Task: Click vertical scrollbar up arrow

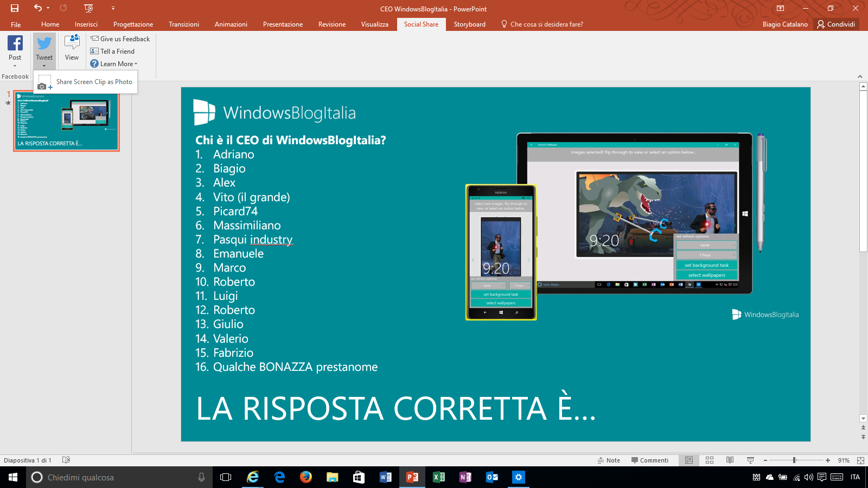Action: tap(864, 86)
